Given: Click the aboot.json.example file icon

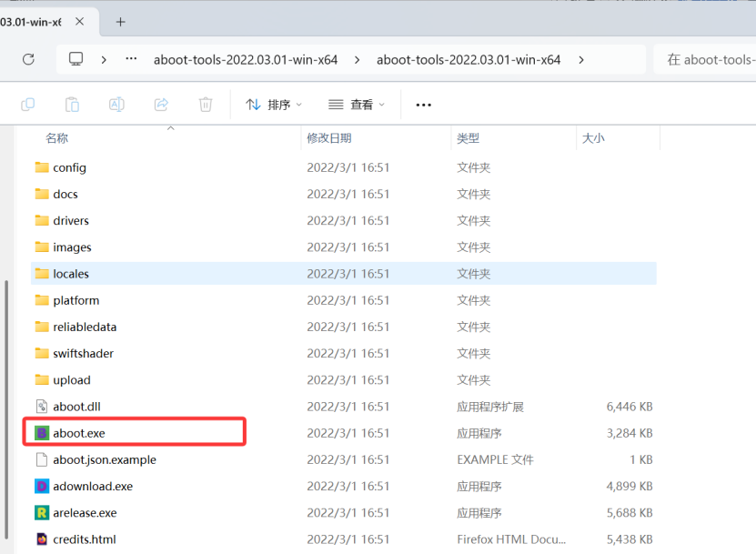Looking at the screenshot, I should (x=42, y=459).
